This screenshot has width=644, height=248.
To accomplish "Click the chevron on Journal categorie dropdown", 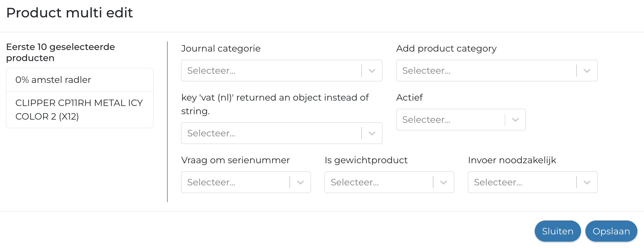I will click(372, 71).
